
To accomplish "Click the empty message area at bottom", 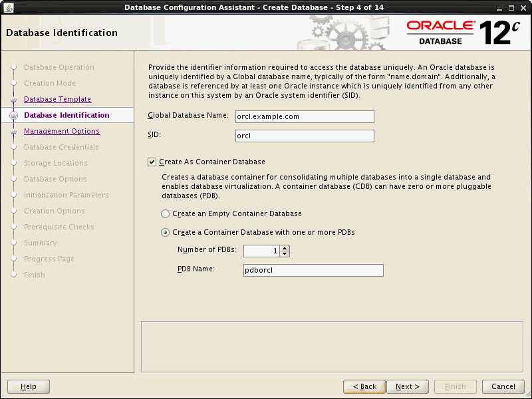I will 332,346.
